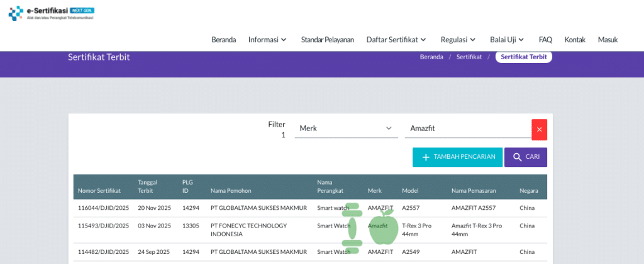Image resolution: width=644 pixels, height=264 pixels.
Task: Expand the Daftar Sertifikat menu
Action: pyautogui.click(x=396, y=40)
